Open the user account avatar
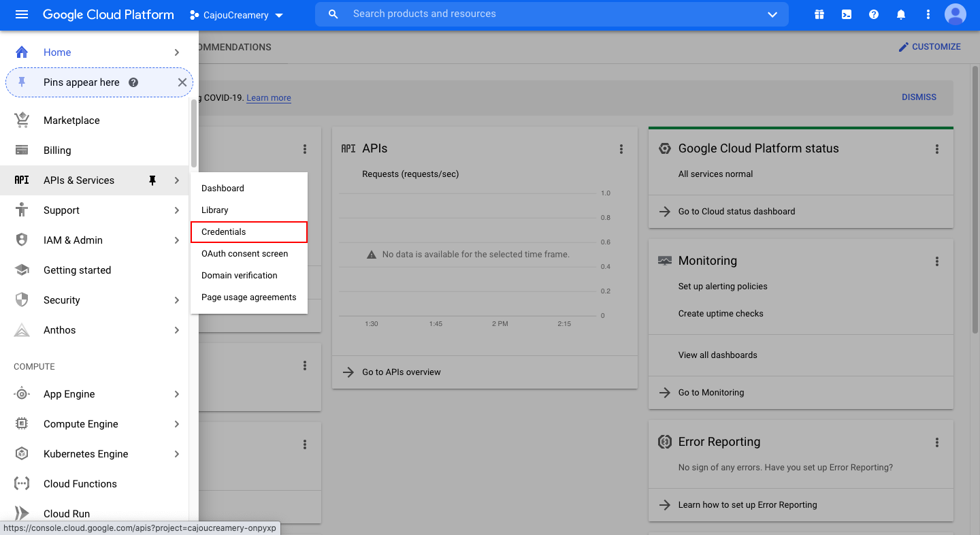Screen dimensions: 980x535 [x=955, y=14]
